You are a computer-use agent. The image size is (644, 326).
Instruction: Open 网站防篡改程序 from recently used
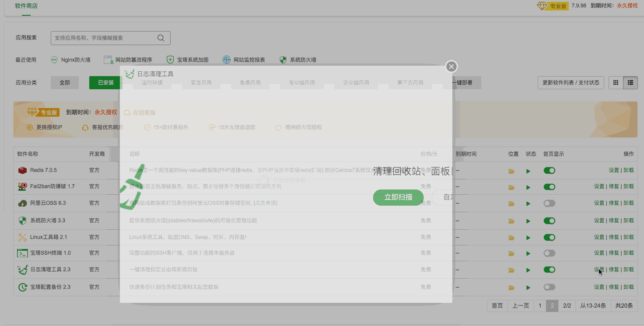[128, 60]
